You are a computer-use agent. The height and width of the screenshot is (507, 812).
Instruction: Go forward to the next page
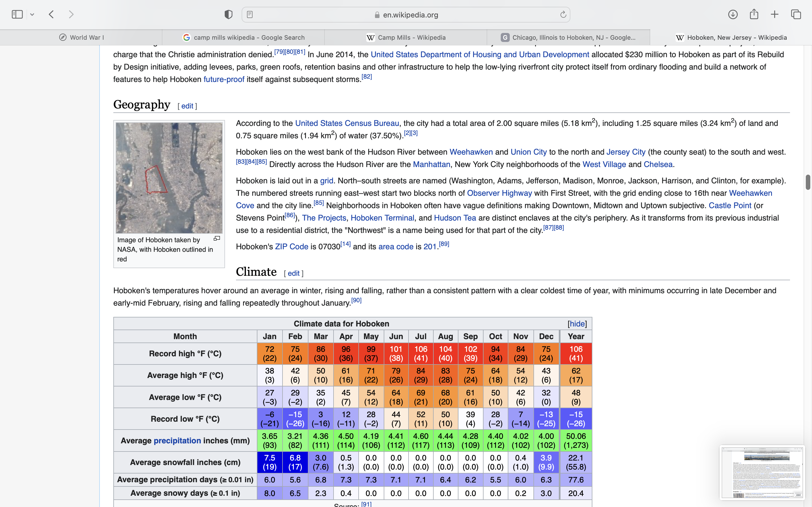click(x=71, y=14)
